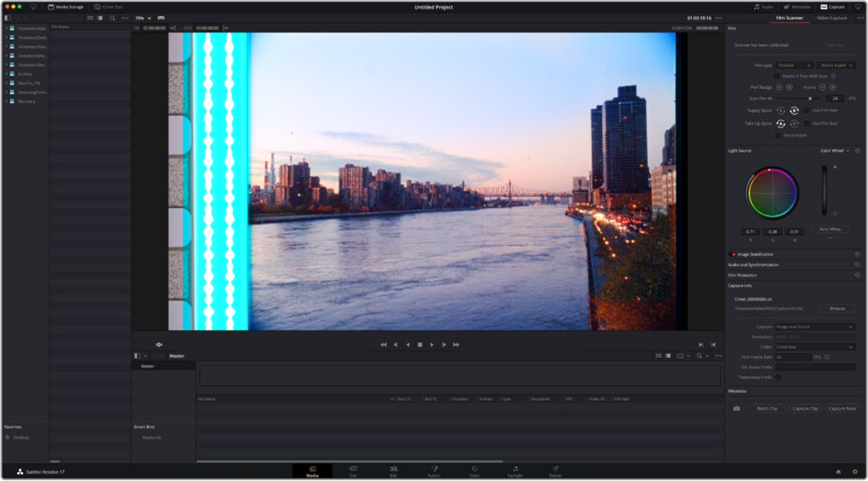Open the Media page
The height and width of the screenshot is (481, 868).
pos(312,471)
